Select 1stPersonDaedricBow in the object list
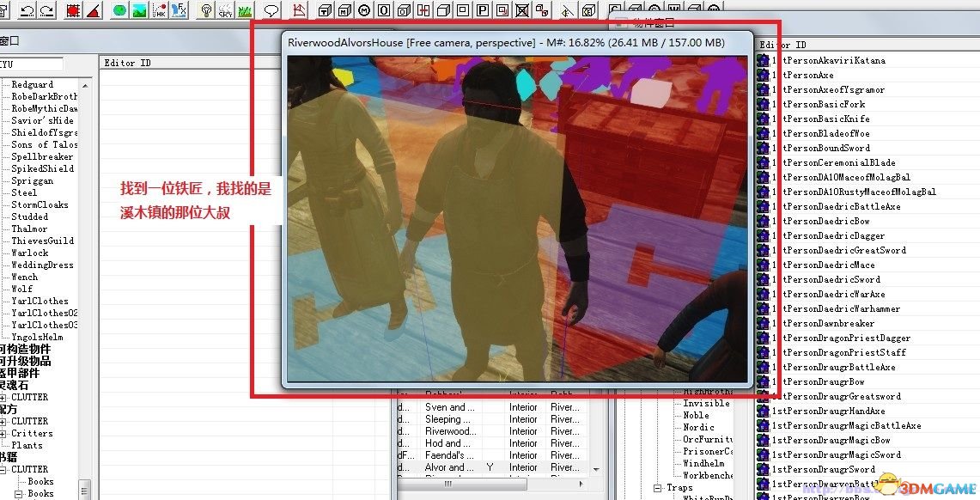This screenshot has height=500, width=980. [x=820, y=222]
